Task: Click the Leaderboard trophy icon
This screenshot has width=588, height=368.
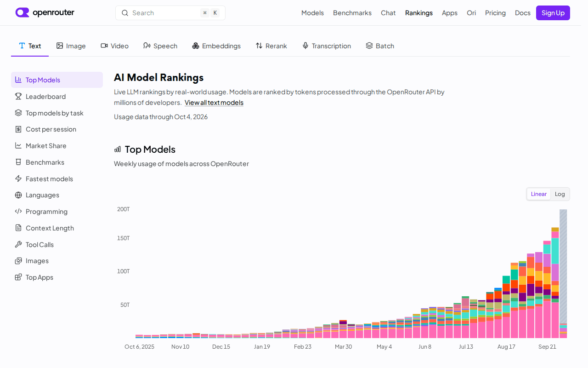Action: pos(18,96)
